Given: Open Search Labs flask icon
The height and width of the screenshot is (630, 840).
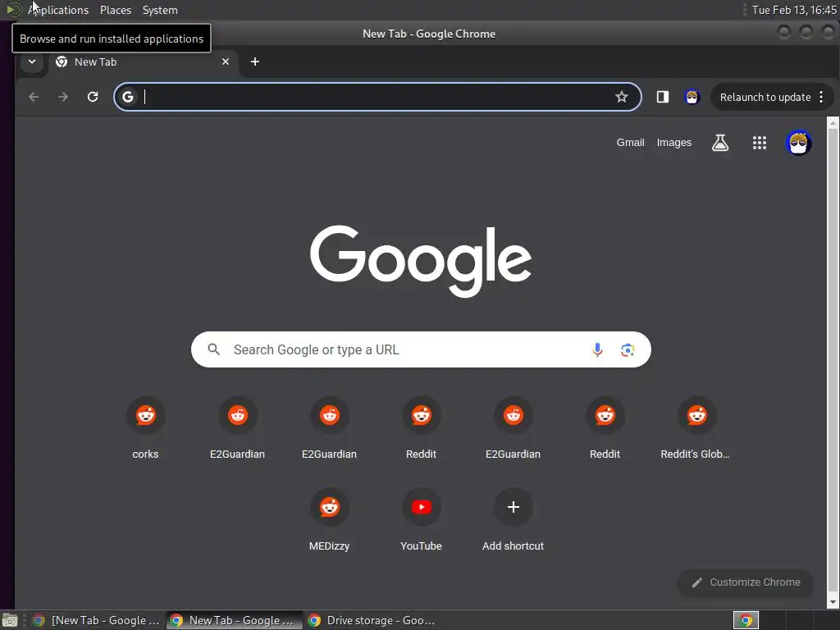Looking at the screenshot, I should click(x=720, y=143).
